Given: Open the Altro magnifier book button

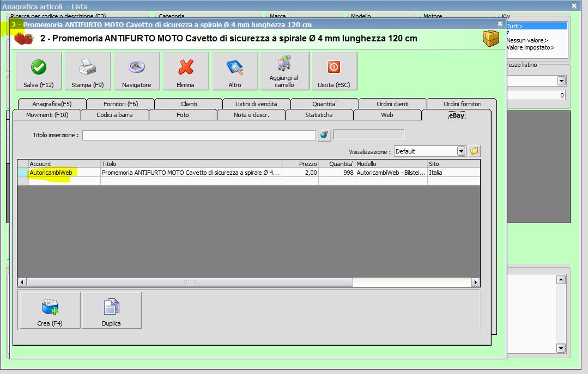Looking at the screenshot, I should pyautogui.click(x=235, y=71).
